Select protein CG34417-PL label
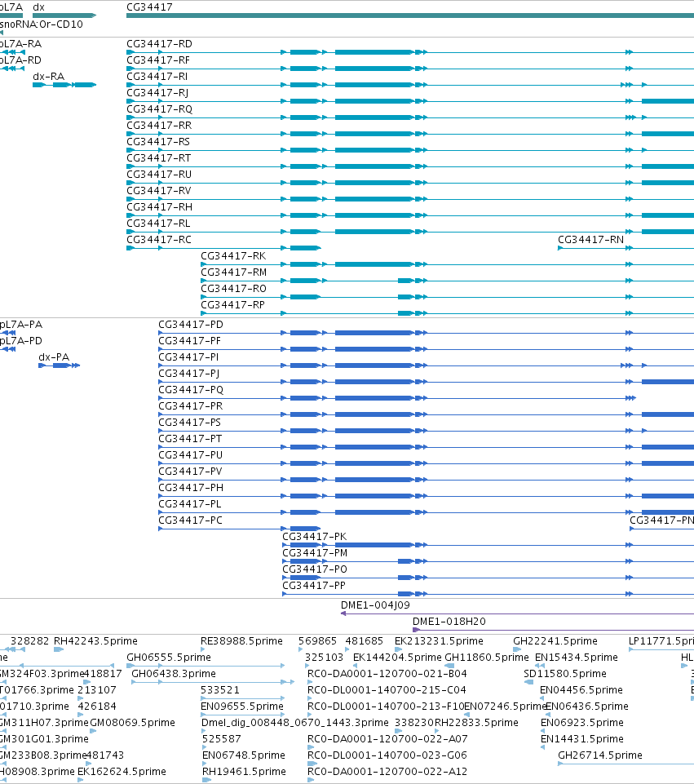Viewport: 694px width, 784px height. (190, 504)
